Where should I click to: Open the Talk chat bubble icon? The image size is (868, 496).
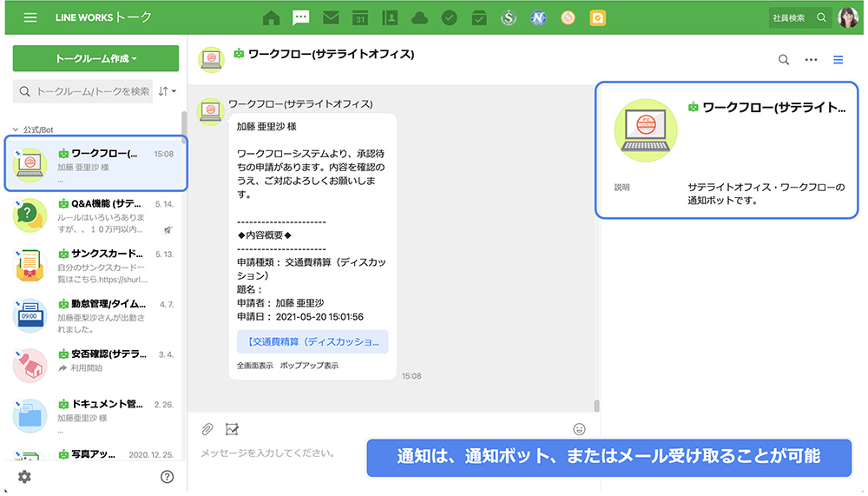click(x=300, y=17)
